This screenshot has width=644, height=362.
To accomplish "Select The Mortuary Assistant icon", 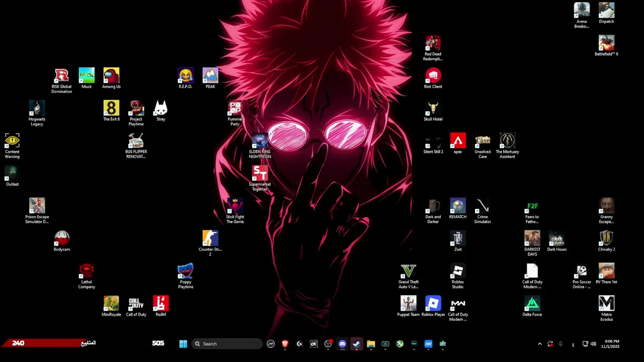I will tap(507, 146).
